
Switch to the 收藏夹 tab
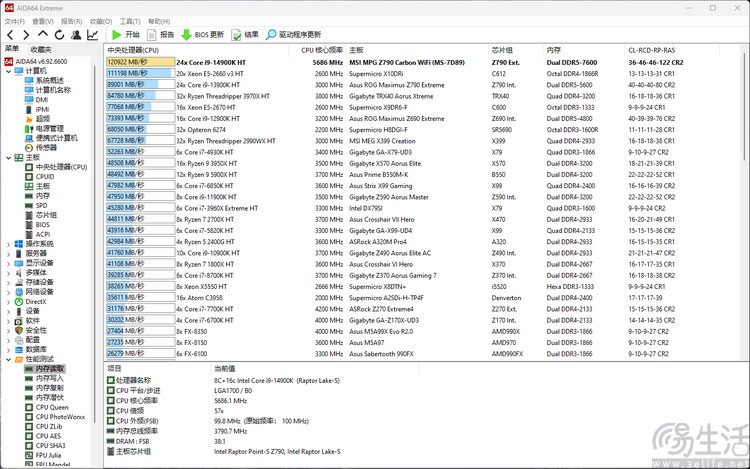(41, 49)
